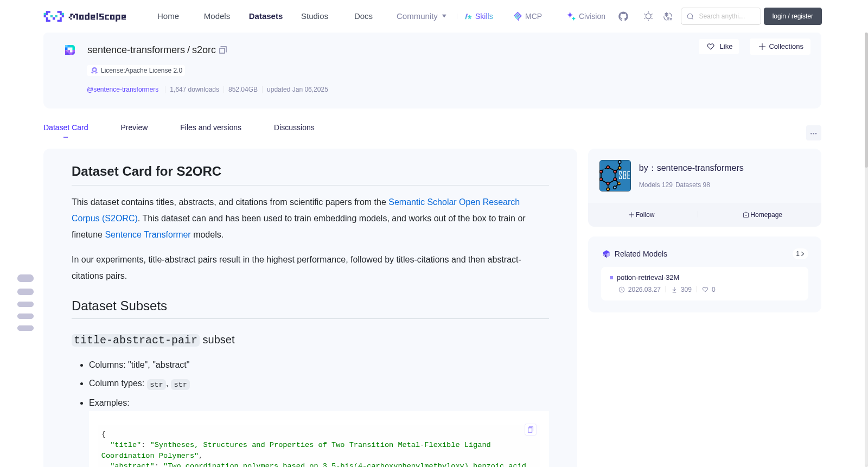Click the '852.04GB' size text
The image size is (868, 467).
[243, 89]
